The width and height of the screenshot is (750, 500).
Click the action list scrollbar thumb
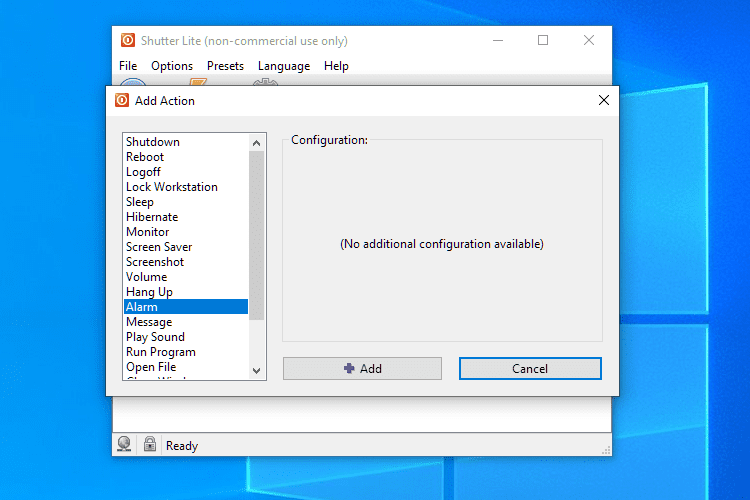pos(256,235)
